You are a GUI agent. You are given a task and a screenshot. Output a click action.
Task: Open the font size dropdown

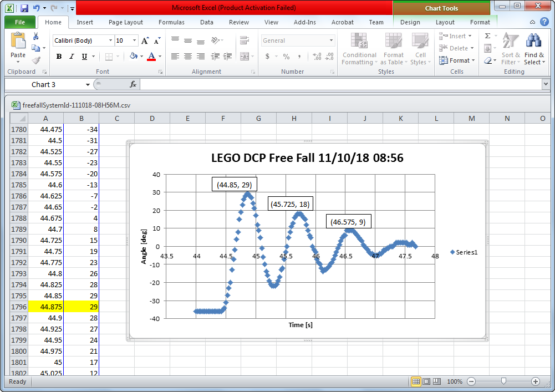[x=135, y=40]
